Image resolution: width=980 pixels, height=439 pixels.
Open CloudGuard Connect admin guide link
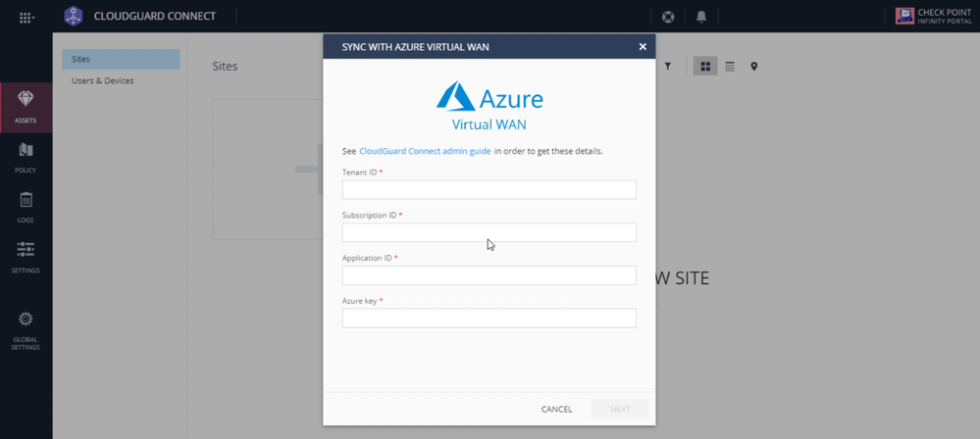[x=425, y=152]
